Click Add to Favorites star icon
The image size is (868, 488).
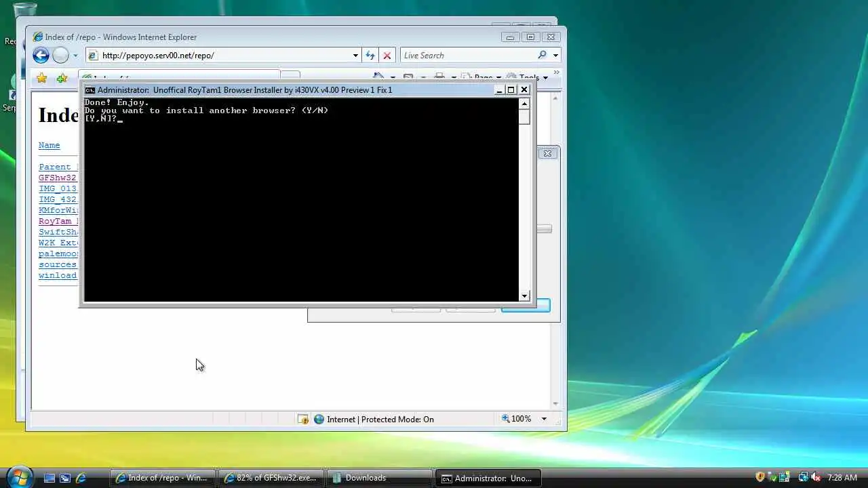click(62, 78)
